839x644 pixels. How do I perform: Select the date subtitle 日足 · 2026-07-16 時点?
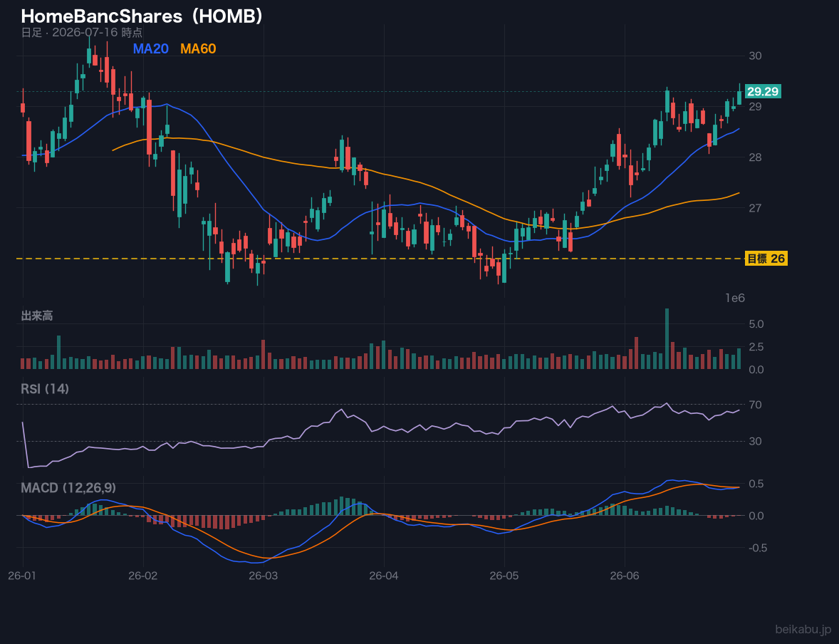pyautogui.click(x=82, y=33)
